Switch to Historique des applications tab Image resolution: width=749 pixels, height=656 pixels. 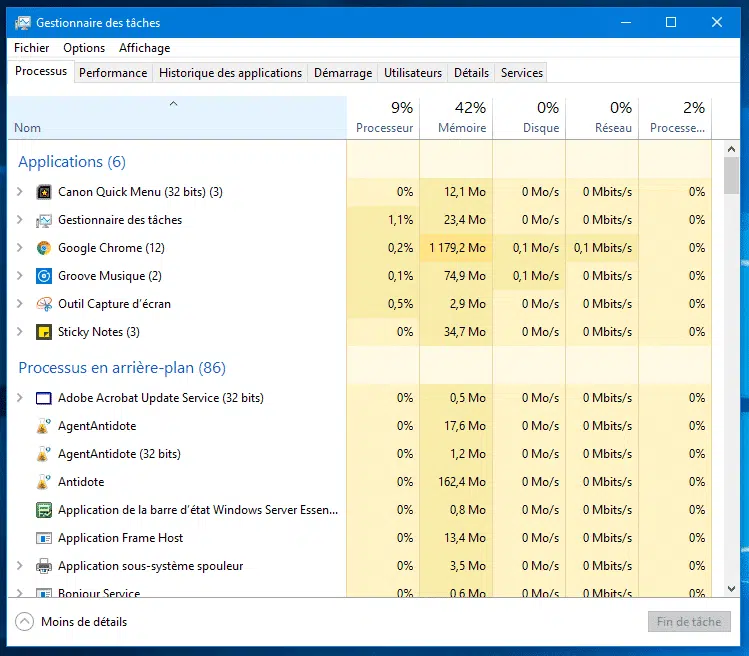click(230, 73)
